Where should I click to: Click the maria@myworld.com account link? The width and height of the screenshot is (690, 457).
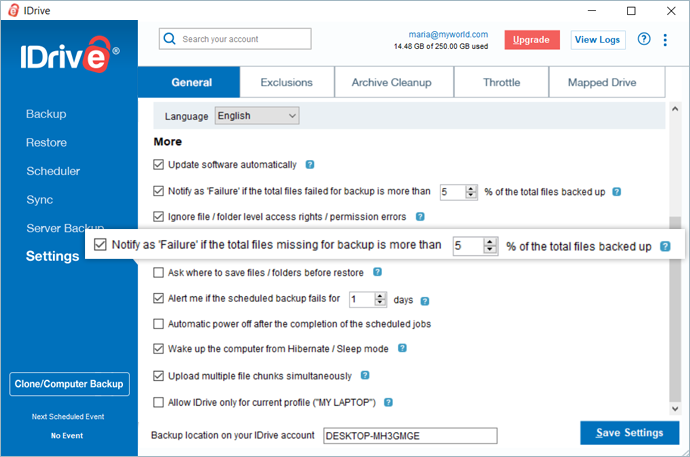tap(448, 34)
